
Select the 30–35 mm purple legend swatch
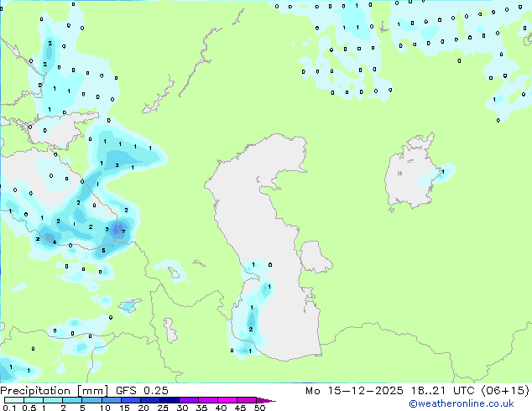[189, 400]
